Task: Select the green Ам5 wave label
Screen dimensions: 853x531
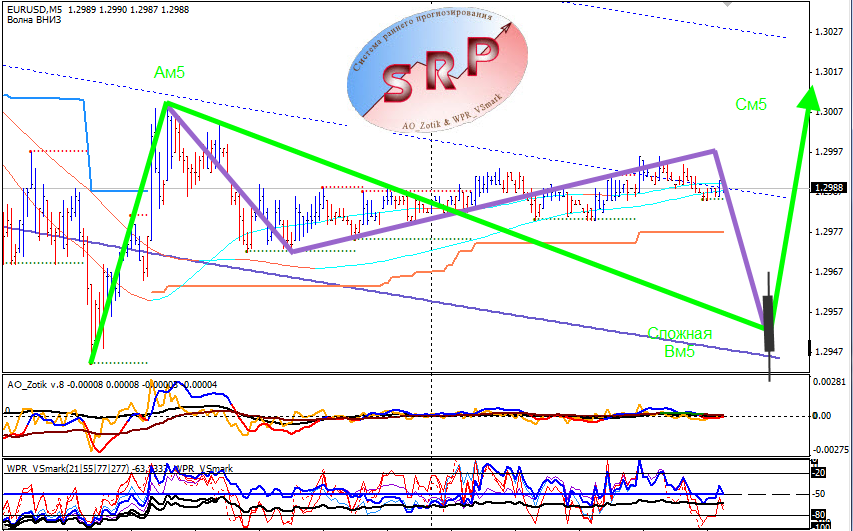Action: tap(169, 72)
